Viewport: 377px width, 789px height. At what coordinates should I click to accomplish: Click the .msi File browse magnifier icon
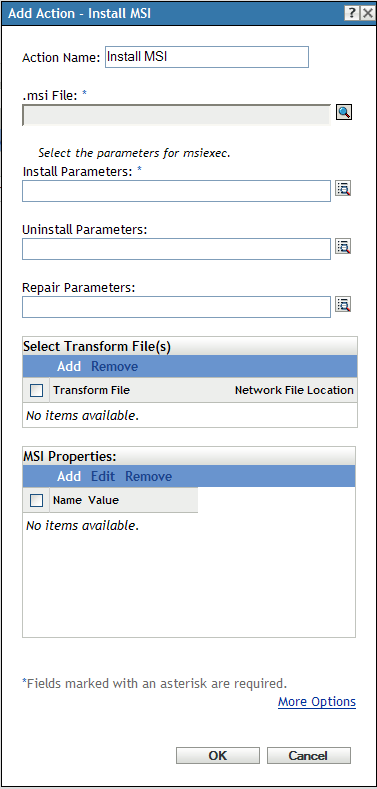coord(344,113)
